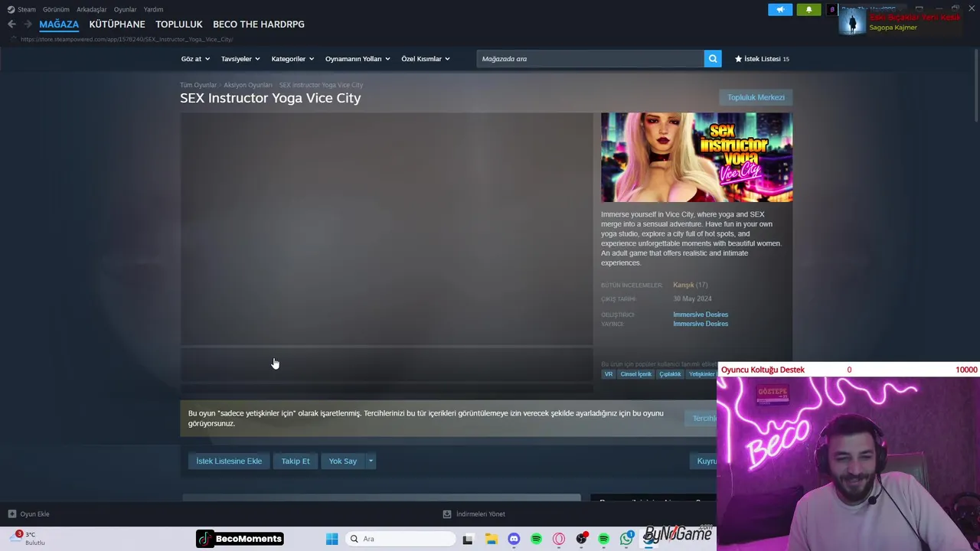Click the store search magnifier button
The height and width of the screenshot is (551, 980).
tap(713, 59)
